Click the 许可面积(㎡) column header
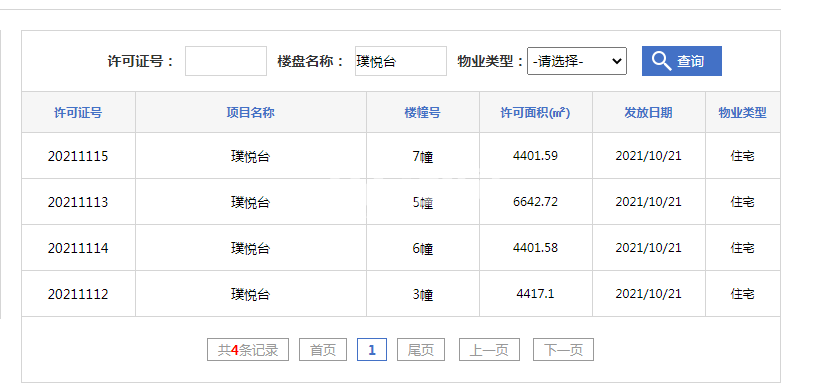The image size is (819, 387). coord(535,112)
